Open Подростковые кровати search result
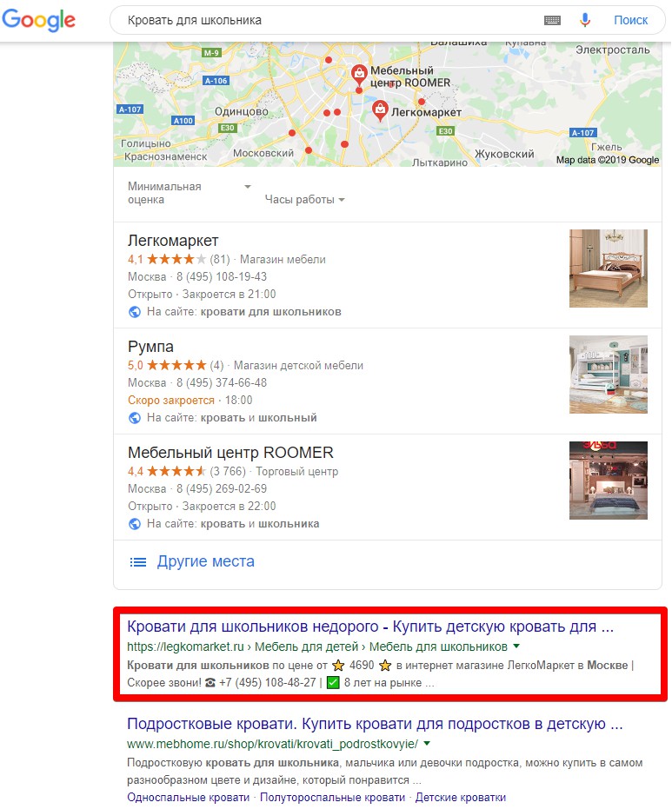The width and height of the screenshot is (672, 809). click(x=375, y=724)
